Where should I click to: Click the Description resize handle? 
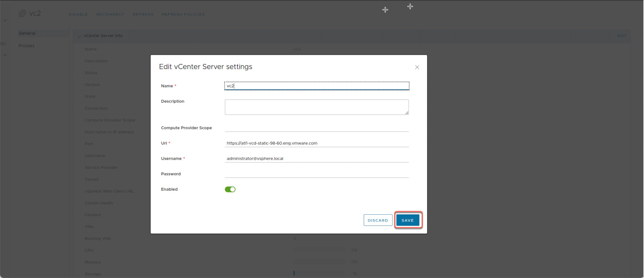click(407, 113)
